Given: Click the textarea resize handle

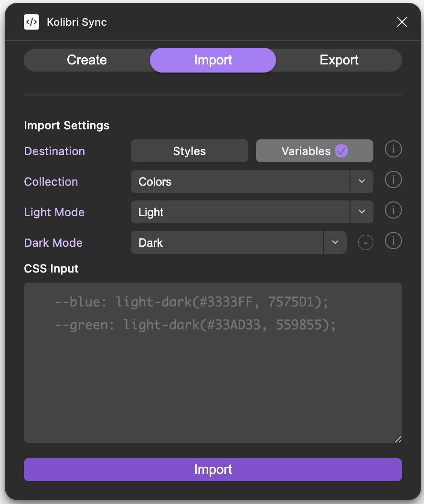Looking at the screenshot, I should (398, 439).
